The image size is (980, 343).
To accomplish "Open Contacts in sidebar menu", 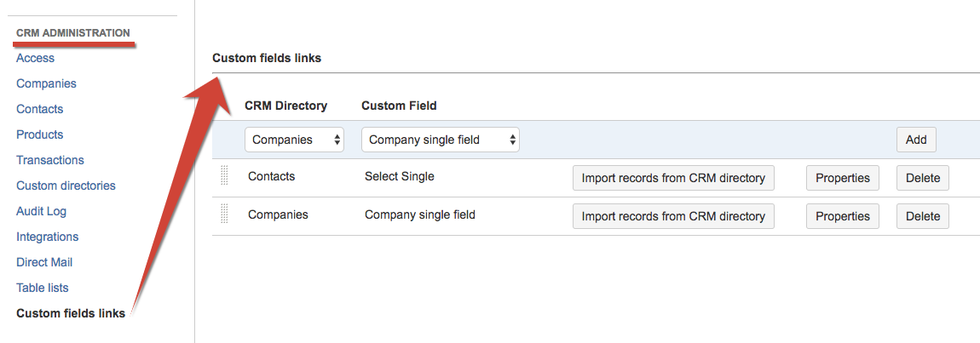I will (39, 109).
